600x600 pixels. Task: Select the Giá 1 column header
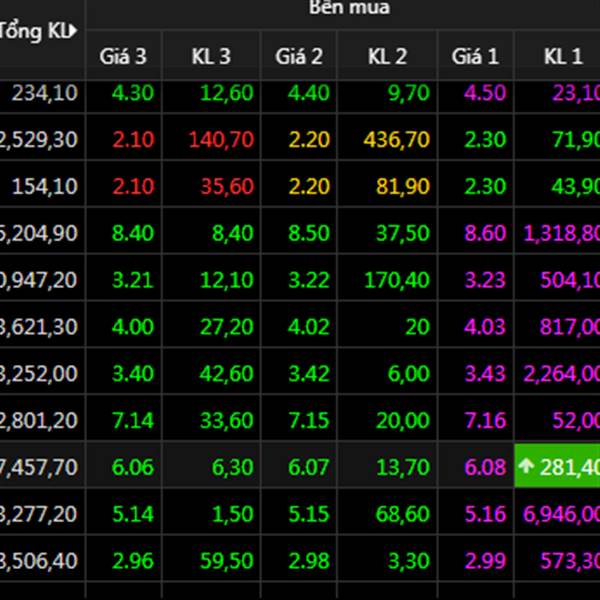click(x=475, y=56)
